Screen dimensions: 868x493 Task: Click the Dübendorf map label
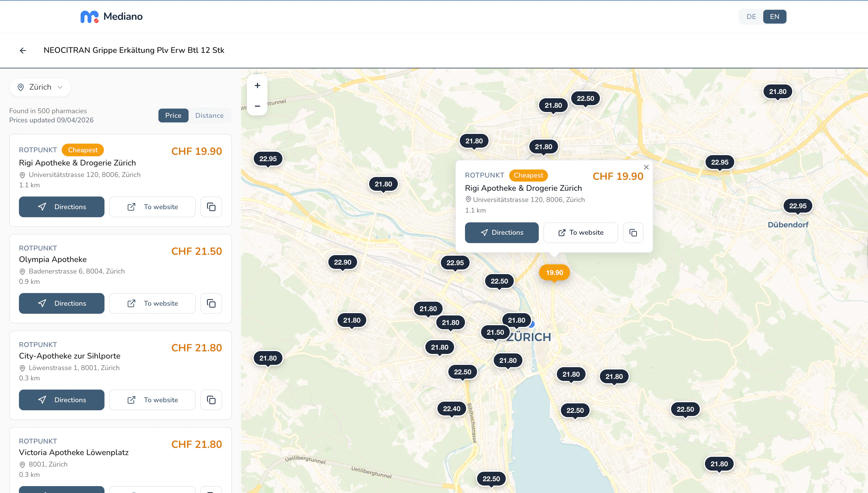[788, 225]
